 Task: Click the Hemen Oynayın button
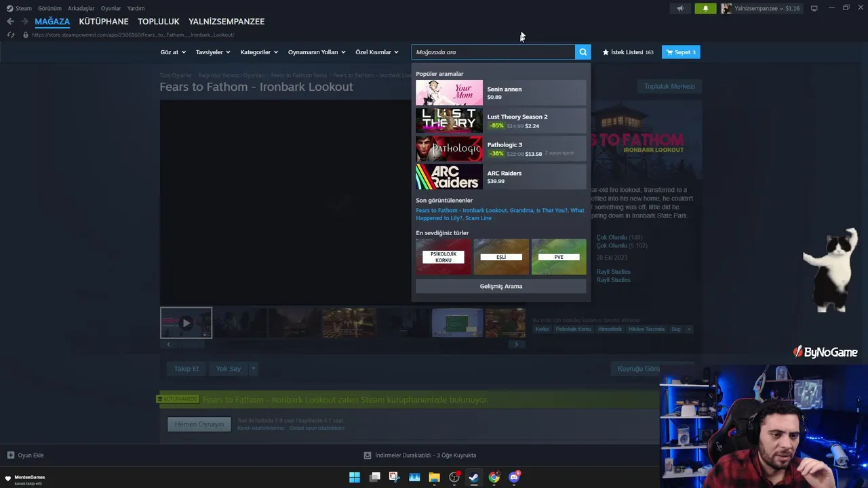[199, 424]
